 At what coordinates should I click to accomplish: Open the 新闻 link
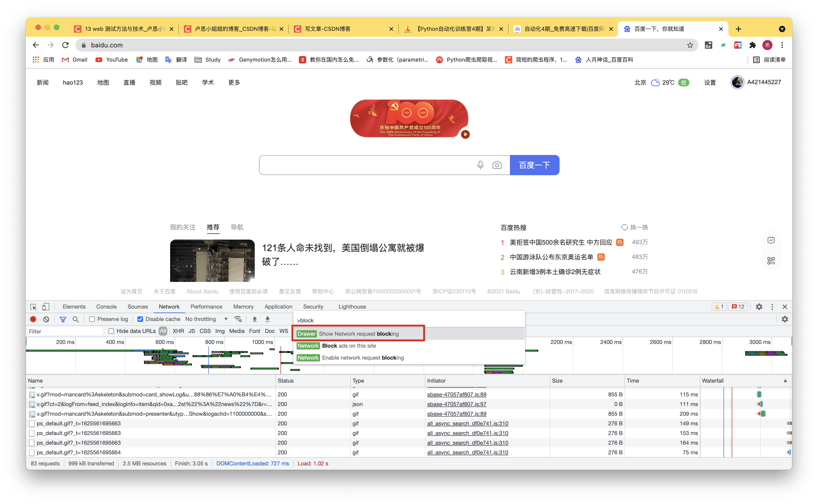[42, 82]
